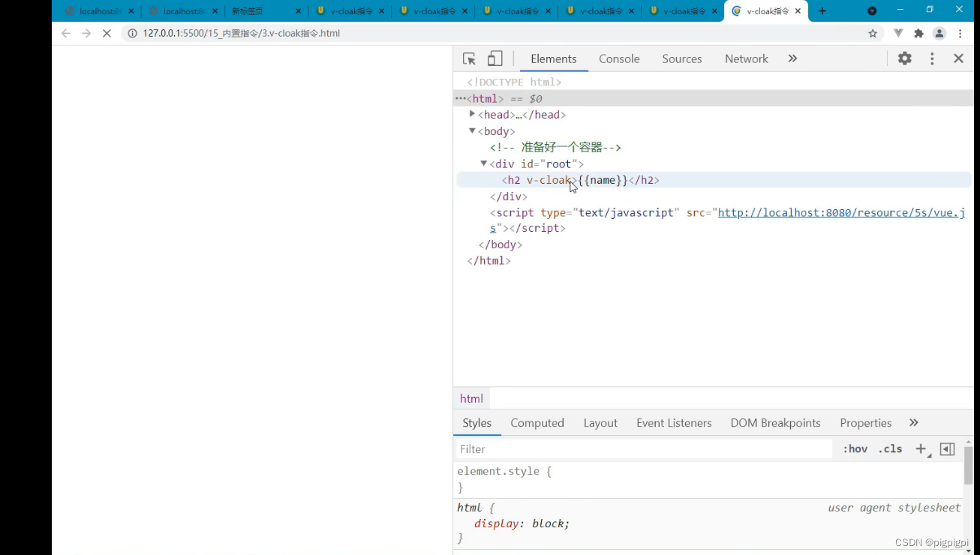Open the three-dots actions beside html node

pos(460,98)
